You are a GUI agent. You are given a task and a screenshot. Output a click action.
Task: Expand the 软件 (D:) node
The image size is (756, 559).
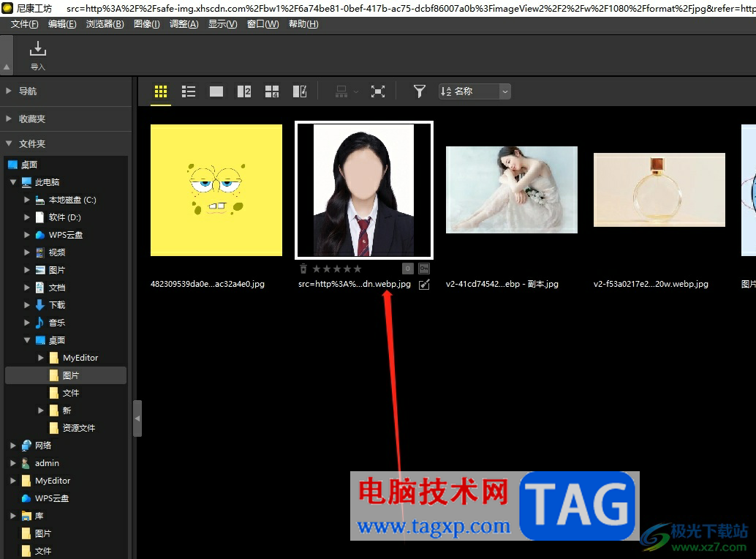point(27,217)
